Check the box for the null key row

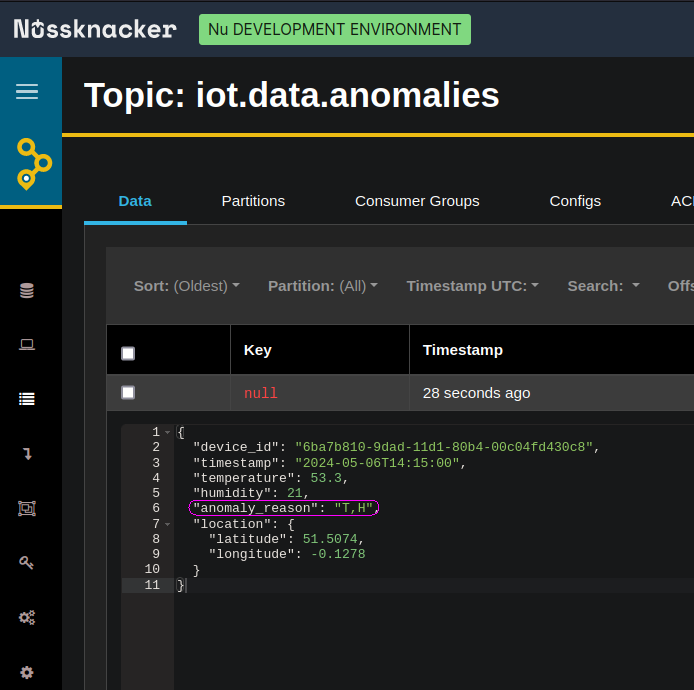[x=128, y=393]
